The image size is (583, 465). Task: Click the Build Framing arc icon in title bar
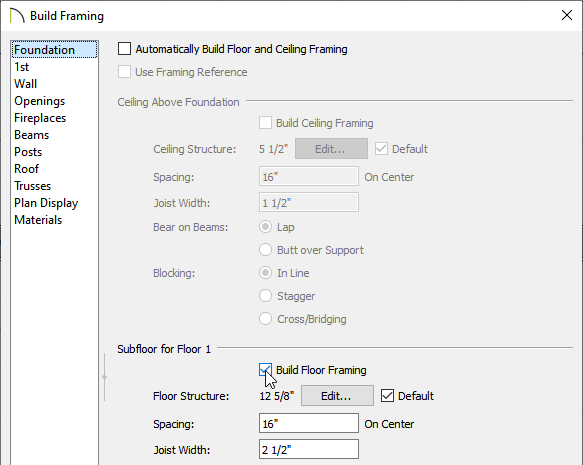click(x=17, y=16)
